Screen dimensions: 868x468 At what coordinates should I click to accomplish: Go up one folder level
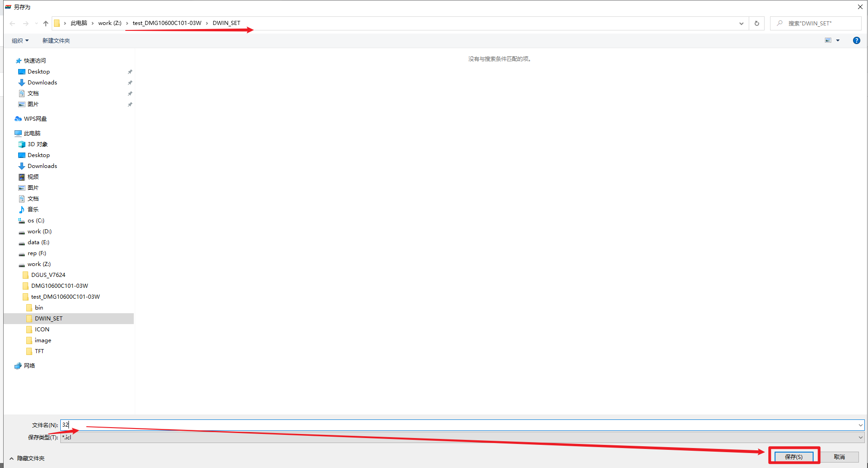46,24
